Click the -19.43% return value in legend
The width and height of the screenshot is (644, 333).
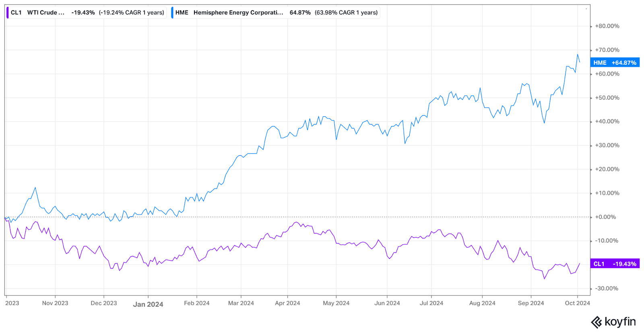coord(83,12)
